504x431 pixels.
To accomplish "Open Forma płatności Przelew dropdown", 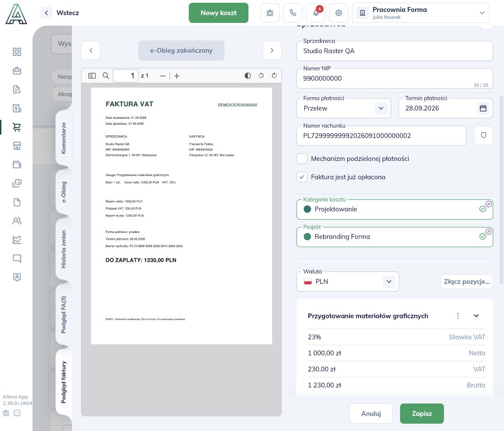I will 344,108.
